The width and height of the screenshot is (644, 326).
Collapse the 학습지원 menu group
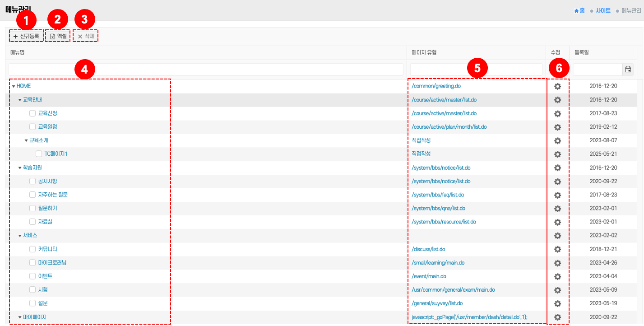pyautogui.click(x=20, y=168)
